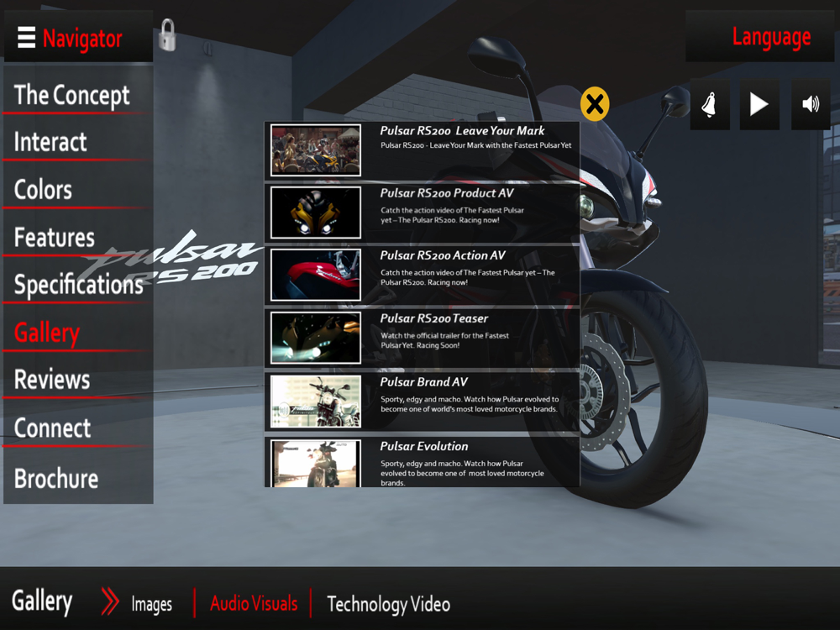Open Leave Your Mark video thumbnail
The width and height of the screenshot is (840, 630).
(316, 150)
